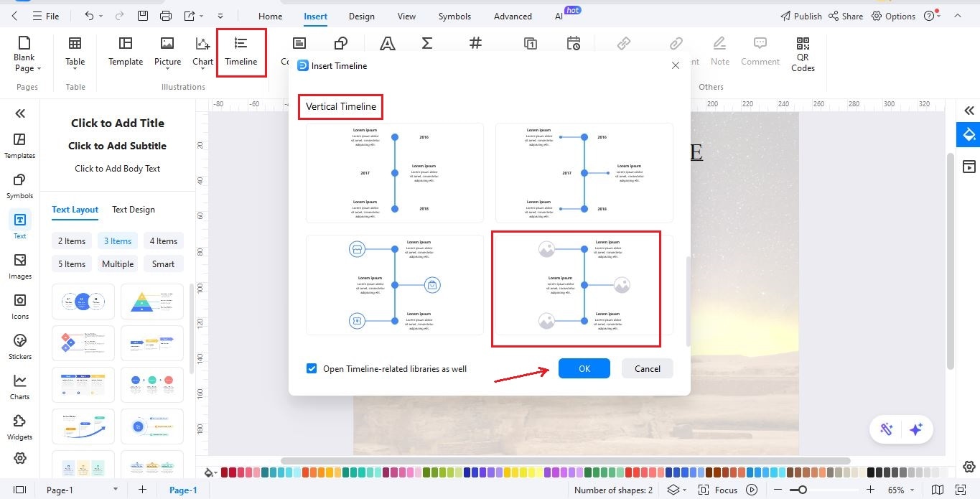Click the Print icon

166,16
